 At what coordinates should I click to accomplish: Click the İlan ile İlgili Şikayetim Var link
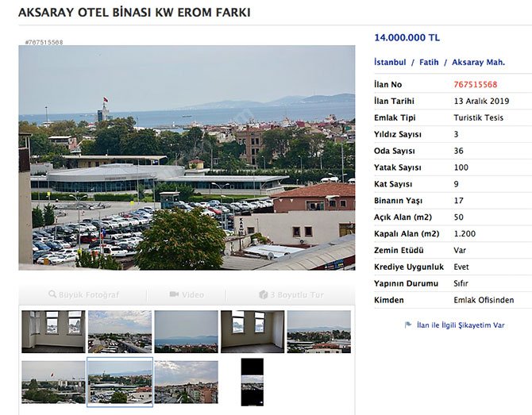pos(460,325)
